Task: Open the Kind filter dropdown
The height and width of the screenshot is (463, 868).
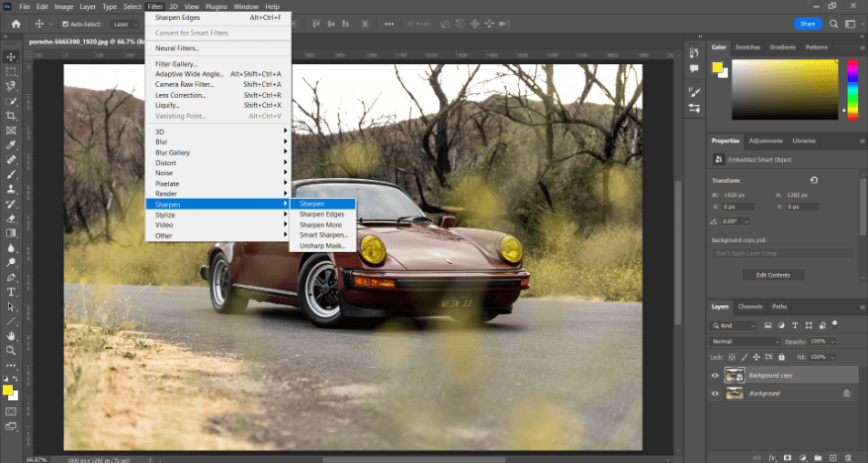Action: point(733,326)
